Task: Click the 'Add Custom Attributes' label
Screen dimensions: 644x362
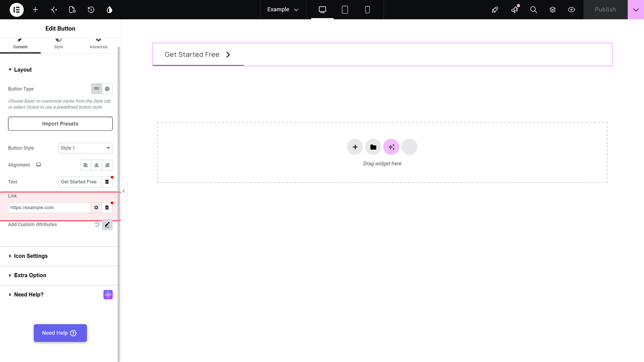Action: [x=32, y=225]
